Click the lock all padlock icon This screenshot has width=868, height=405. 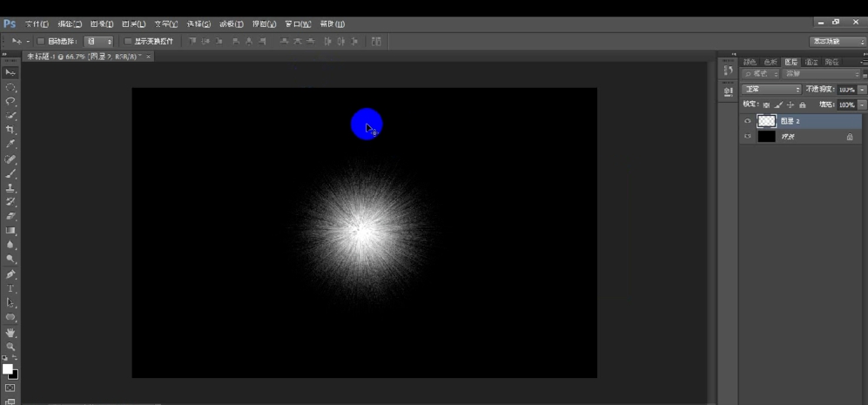[x=803, y=105]
